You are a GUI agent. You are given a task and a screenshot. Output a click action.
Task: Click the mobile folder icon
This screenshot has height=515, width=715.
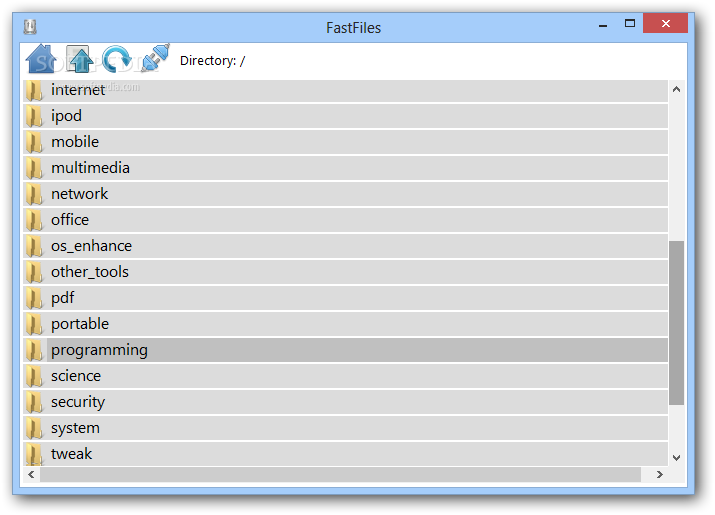34,142
